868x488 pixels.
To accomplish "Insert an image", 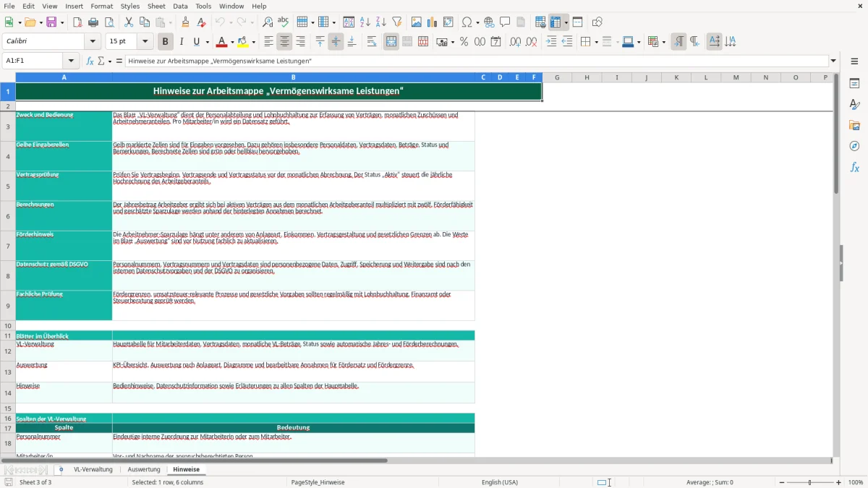I will click(x=417, y=22).
